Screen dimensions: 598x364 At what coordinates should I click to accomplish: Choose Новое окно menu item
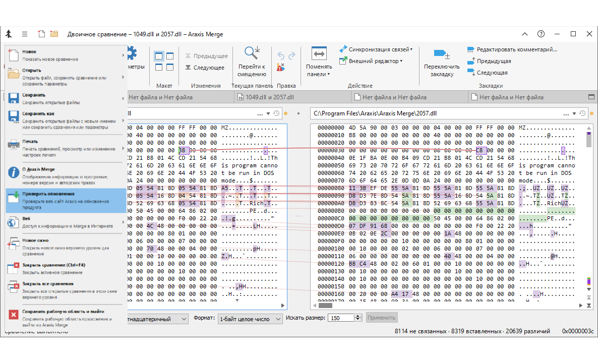coord(66,247)
